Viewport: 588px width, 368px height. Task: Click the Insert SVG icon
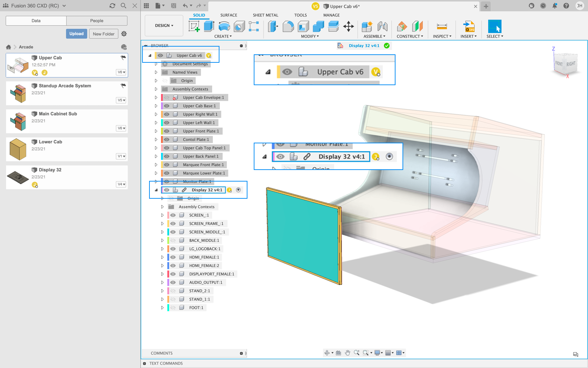[469, 26]
